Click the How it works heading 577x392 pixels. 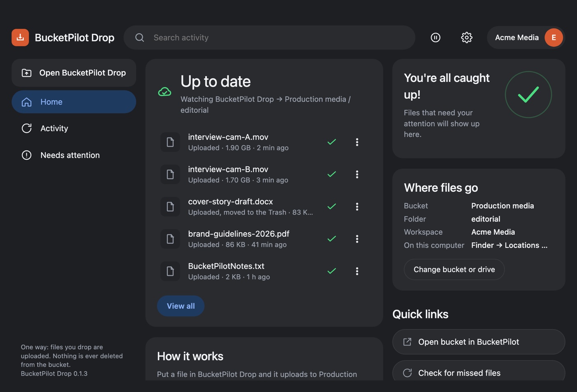coord(190,356)
